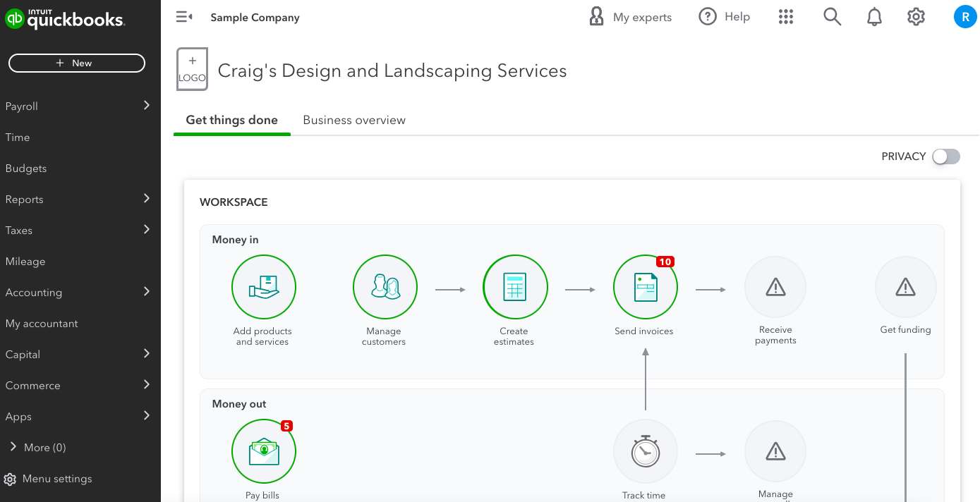980x502 pixels.
Task: Click the Money out heading
Action: 239,404
